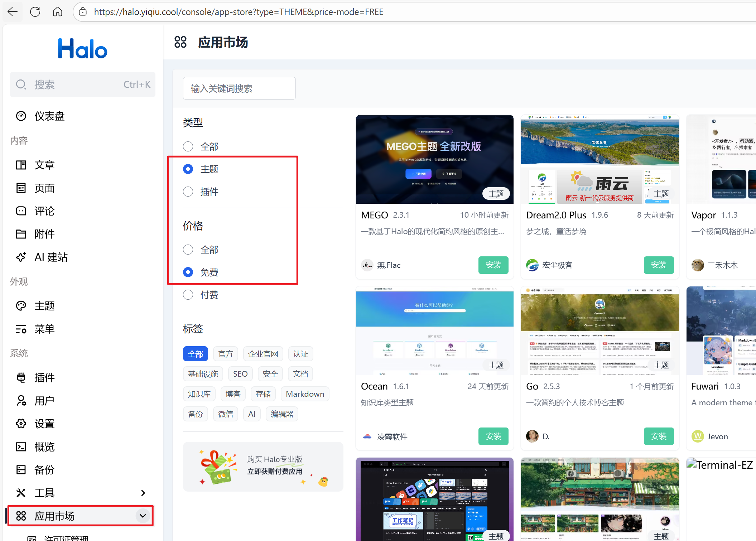
Task: Open the 设置 (settings) gear icon
Action: (21, 424)
